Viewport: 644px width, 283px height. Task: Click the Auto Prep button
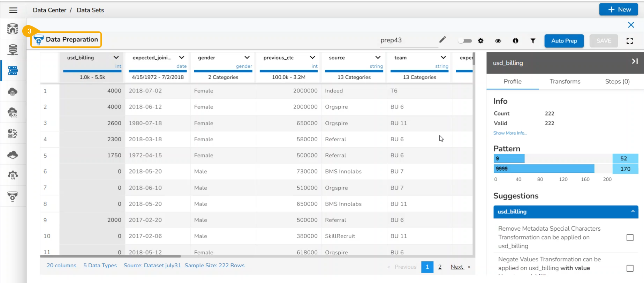564,41
